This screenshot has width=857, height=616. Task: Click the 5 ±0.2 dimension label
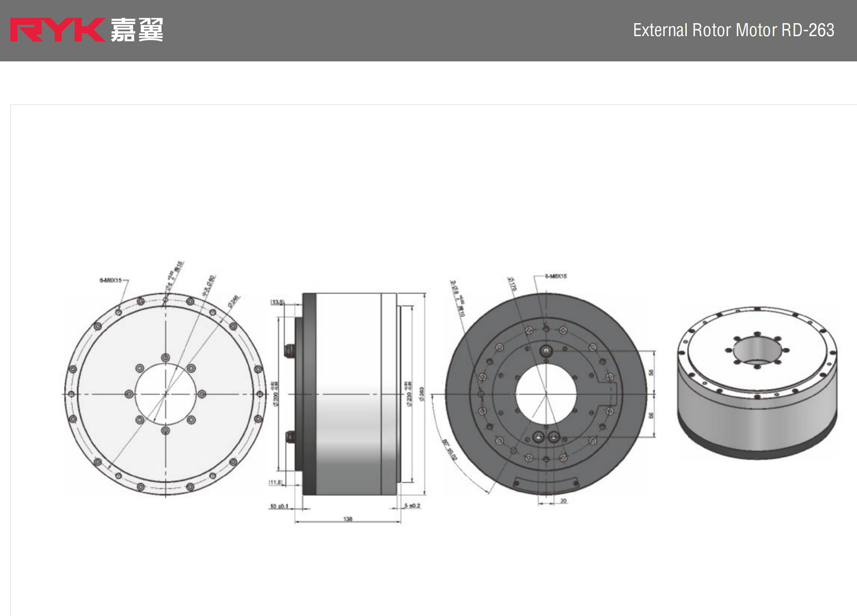click(412, 505)
